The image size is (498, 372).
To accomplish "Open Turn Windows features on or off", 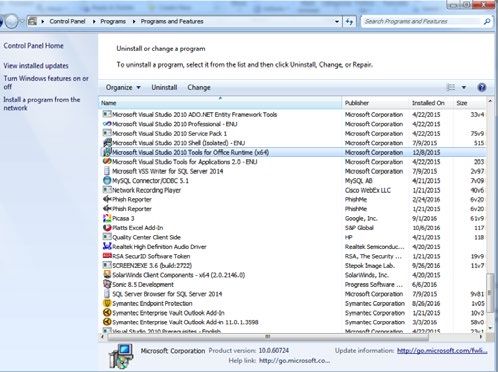I will click(x=46, y=82).
